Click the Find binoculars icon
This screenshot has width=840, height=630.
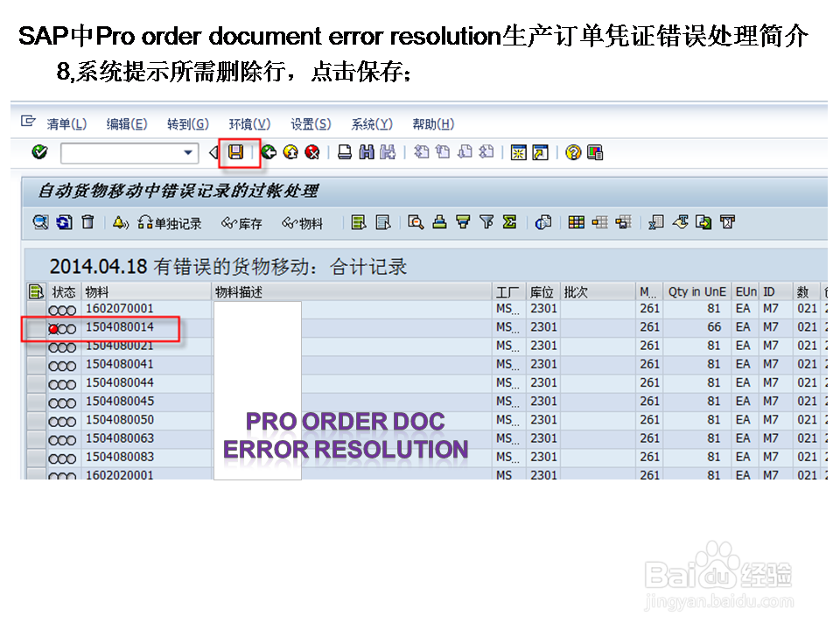(x=367, y=152)
